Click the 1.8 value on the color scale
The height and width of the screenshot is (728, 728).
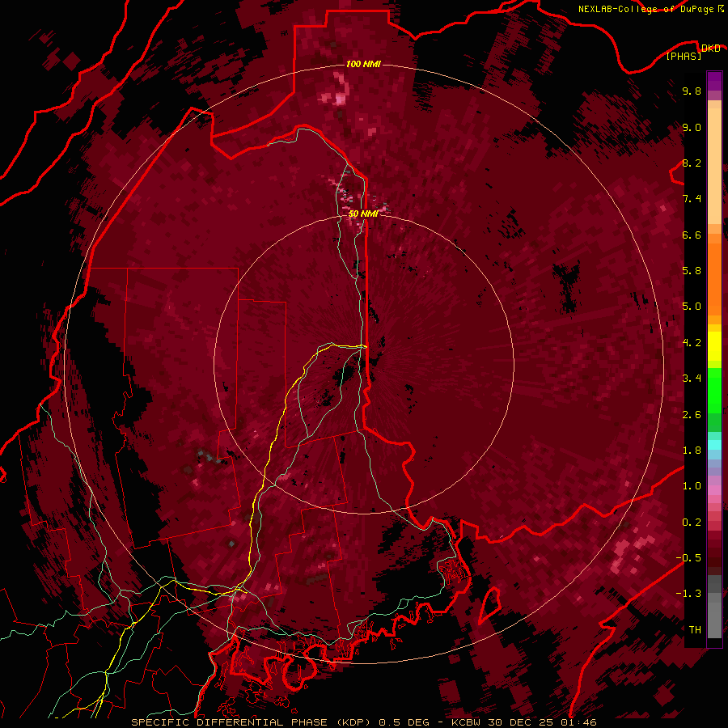pos(692,451)
